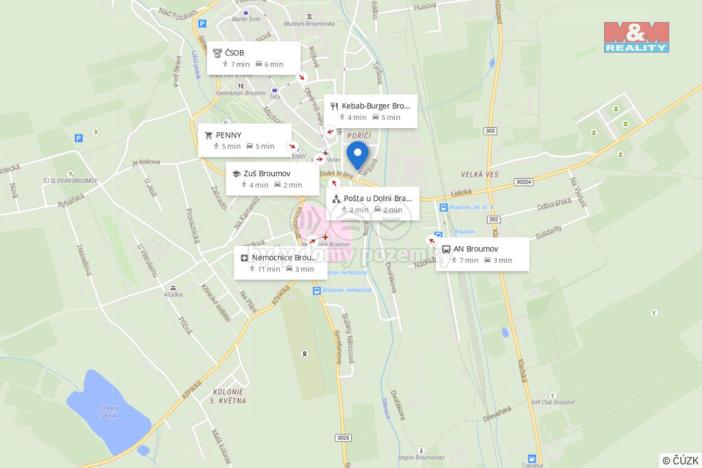
Task: Open the Zuš Broumov school card
Action: [272, 179]
